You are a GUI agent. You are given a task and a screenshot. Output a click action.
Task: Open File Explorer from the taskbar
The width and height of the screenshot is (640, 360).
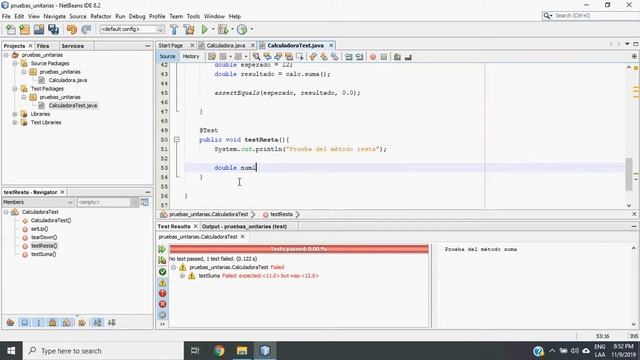[x=242, y=351]
